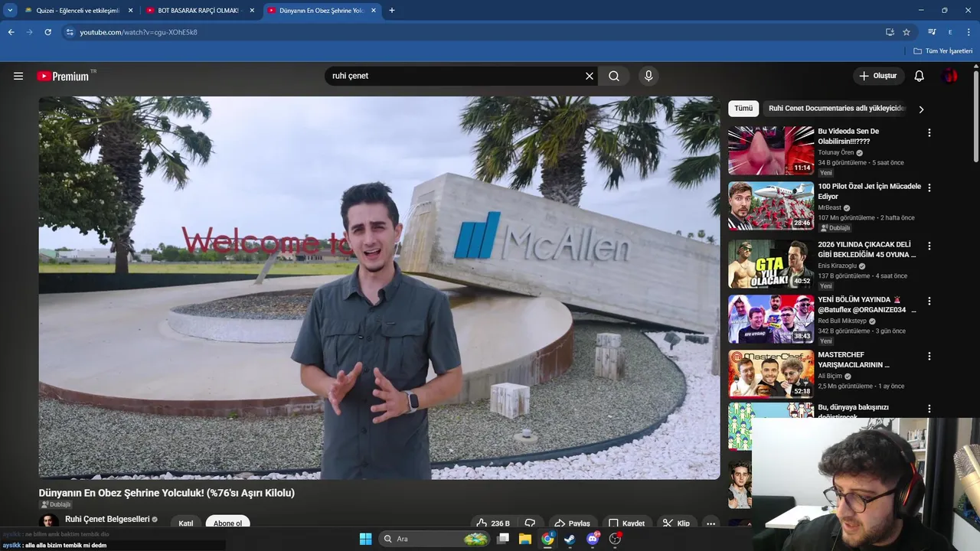Open the YouTube guide hamburger menu
Viewport: 980px width, 551px height.
tap(18, 76)
